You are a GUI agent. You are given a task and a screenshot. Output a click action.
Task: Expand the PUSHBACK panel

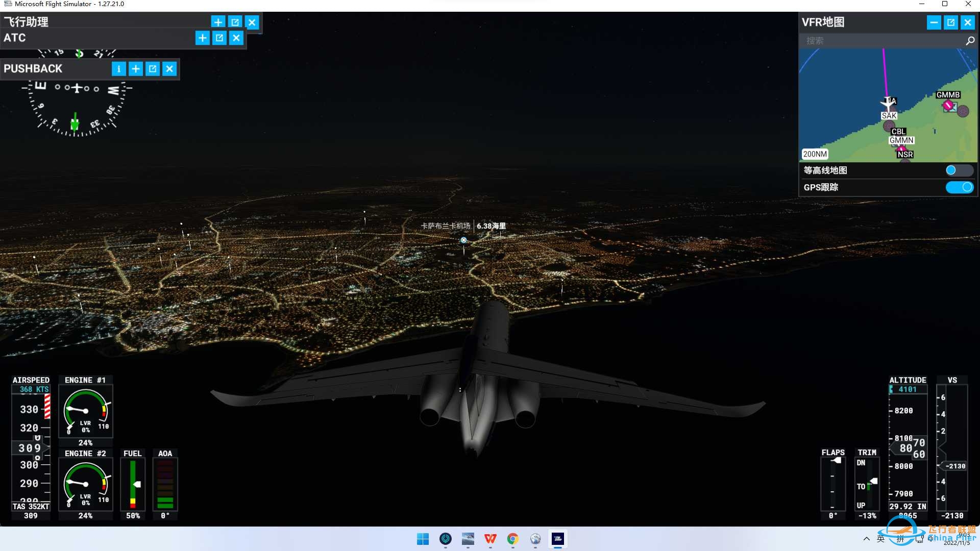(x=136, y=69)
